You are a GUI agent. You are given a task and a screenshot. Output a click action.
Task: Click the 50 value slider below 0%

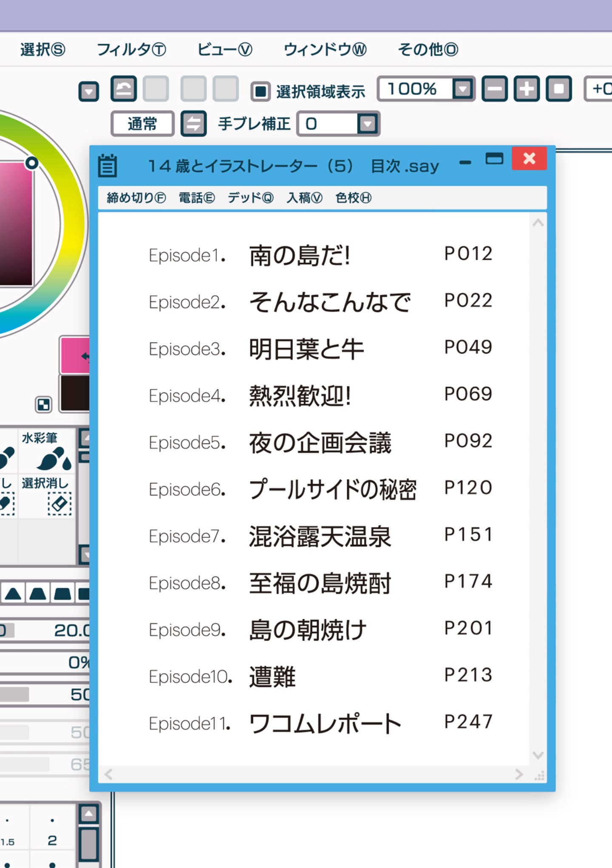tap(45, 694)
